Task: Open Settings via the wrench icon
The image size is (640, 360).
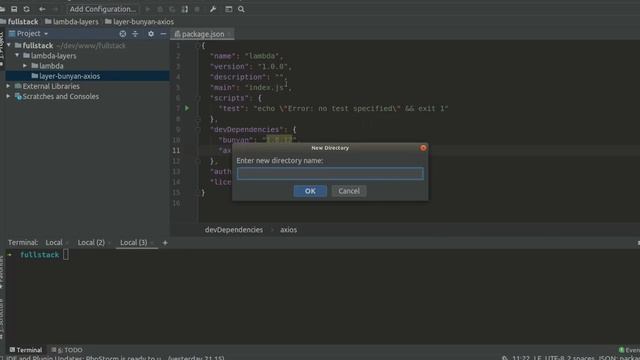Action: [213, 9]
